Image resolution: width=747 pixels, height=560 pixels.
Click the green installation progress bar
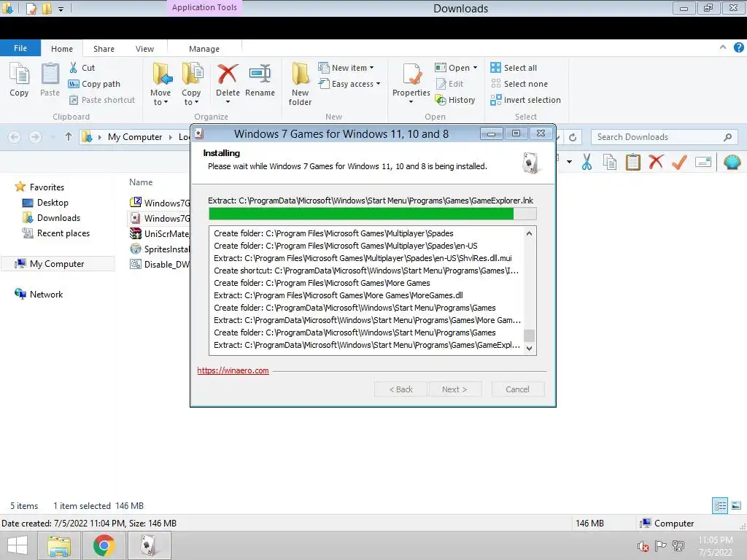pyautogui.click(x=373, y=214)
